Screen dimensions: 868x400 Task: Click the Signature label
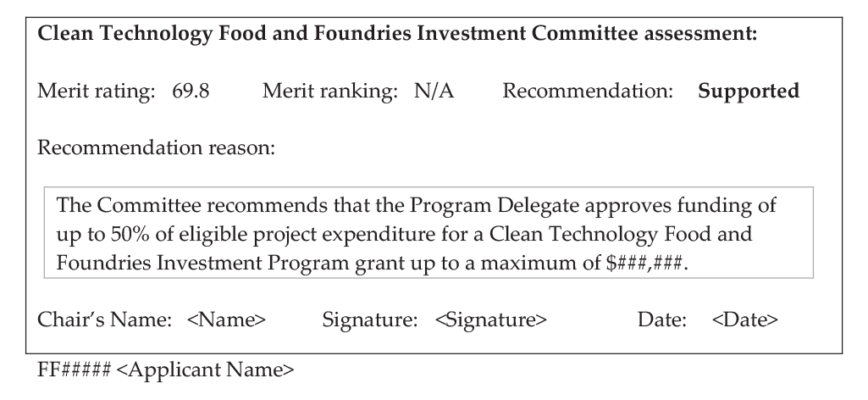[x=370, y=320]
